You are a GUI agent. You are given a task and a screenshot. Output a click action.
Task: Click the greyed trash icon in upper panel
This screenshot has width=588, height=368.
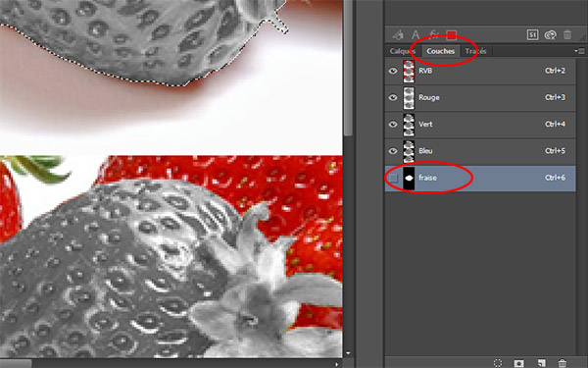coord(567,35)
